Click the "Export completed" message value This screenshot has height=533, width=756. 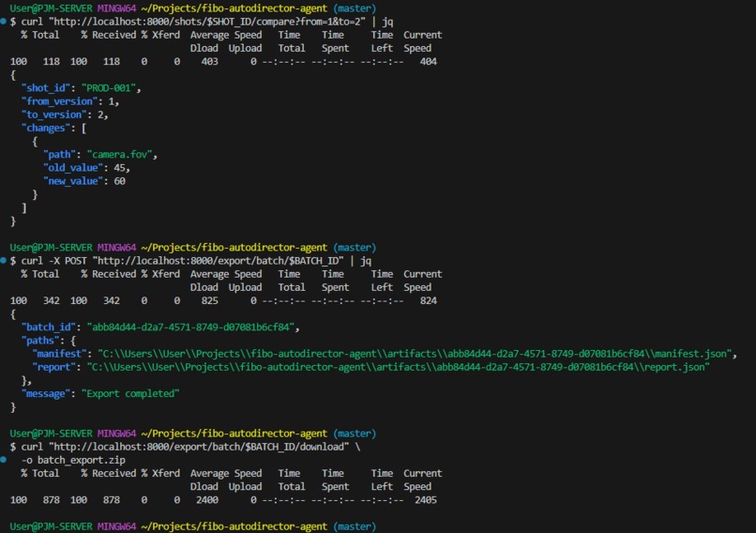coord(130,393)
